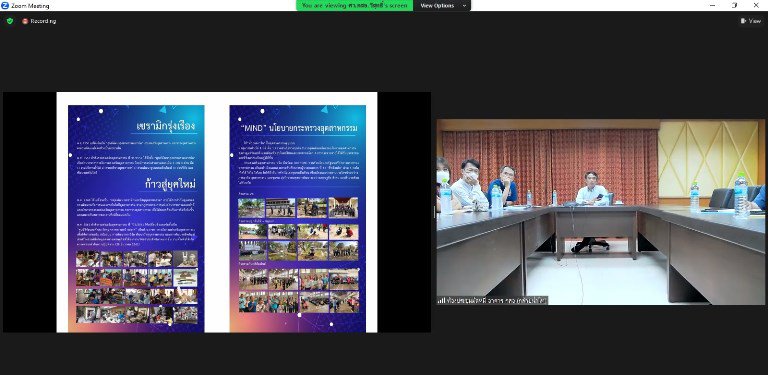Click the "Recording" status text
The image size is (768, 375).
coord(43,21)
